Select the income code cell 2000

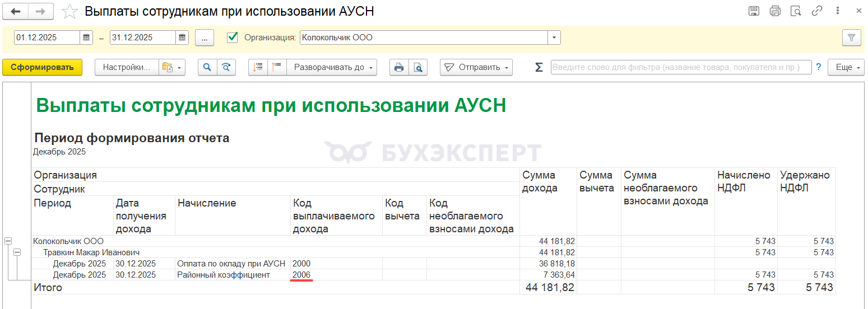coord(336,264)
